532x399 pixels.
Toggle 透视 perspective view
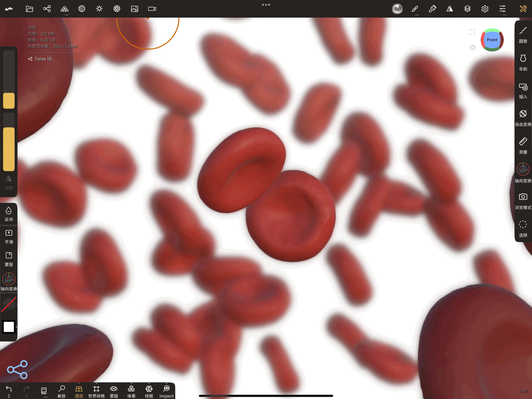click(x=79, y=391)
